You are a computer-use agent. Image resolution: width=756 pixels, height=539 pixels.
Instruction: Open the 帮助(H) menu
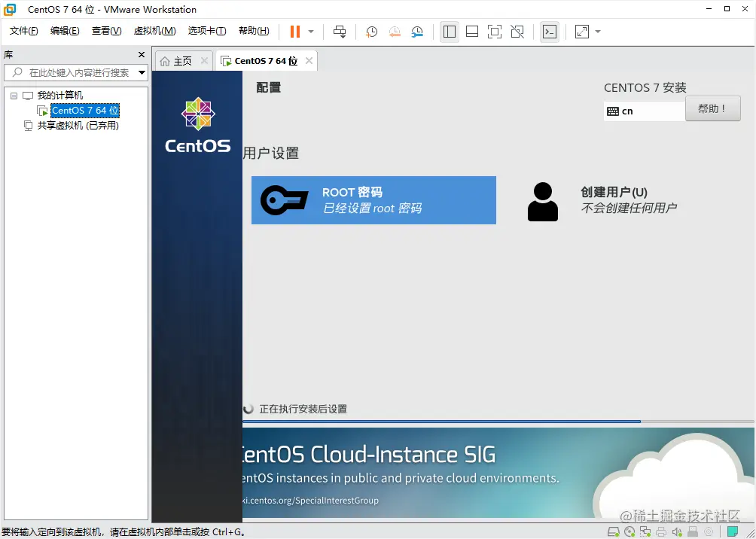pos(254,31)
